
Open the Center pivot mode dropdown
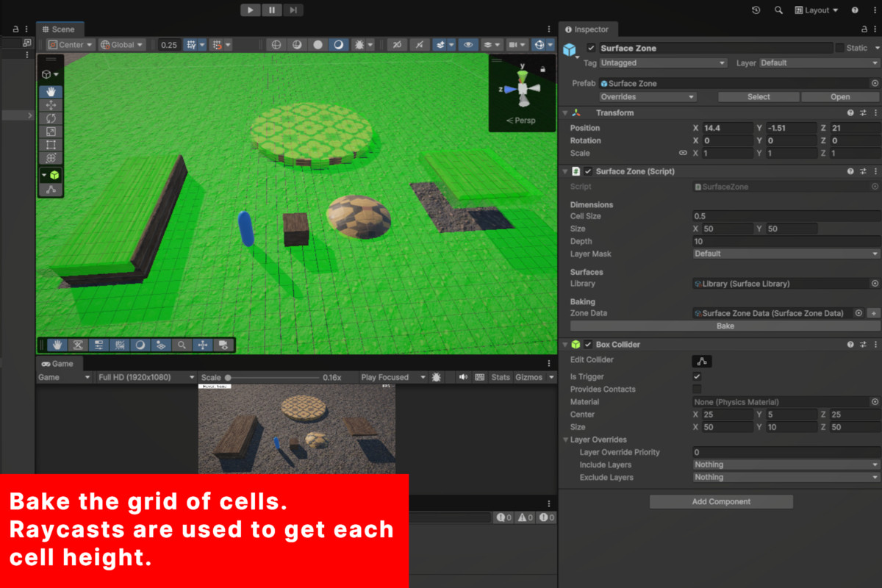[71, 45]
